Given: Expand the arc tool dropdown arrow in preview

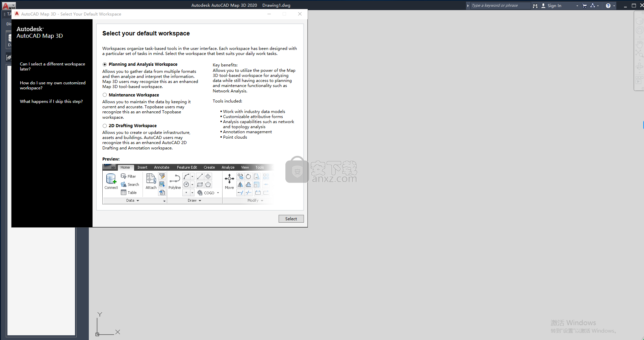Looking at the screenshot, I should coord(192,176).
